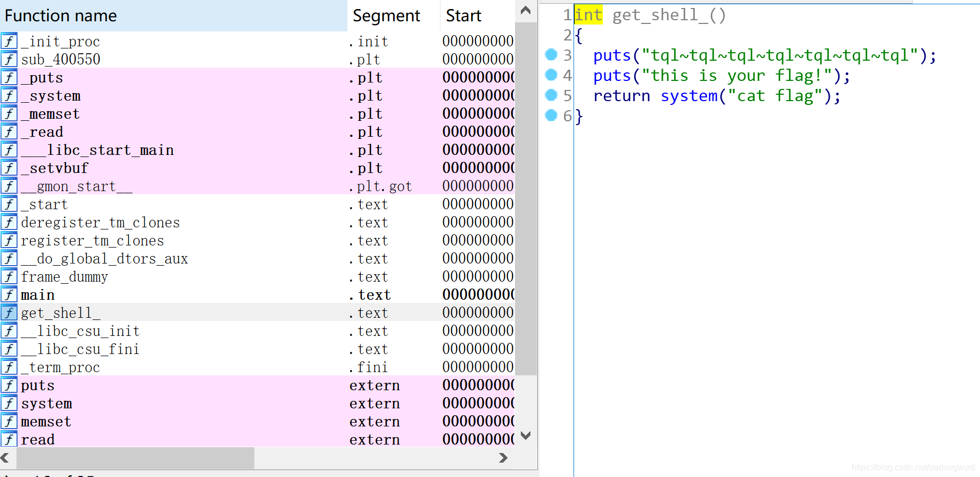Click the function icon beside _memset
This screenshot has height=477, width=980.
pyautogui.click(x=9, y=113)
